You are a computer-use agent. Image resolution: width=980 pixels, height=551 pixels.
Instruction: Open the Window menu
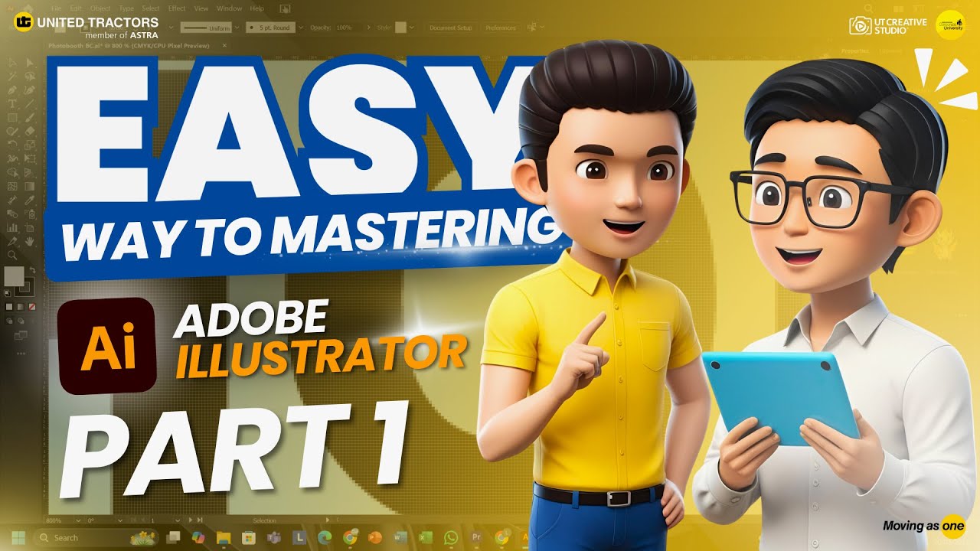click(x=229, y=8)
